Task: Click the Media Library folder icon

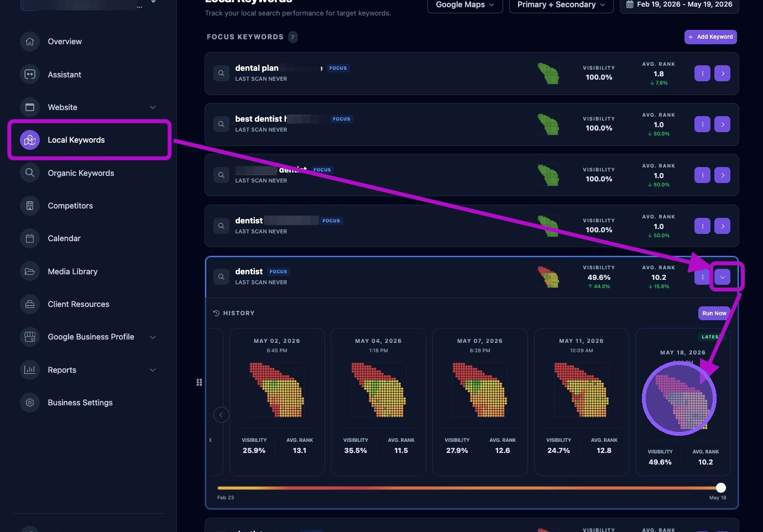Action: (x=30, y=272)
